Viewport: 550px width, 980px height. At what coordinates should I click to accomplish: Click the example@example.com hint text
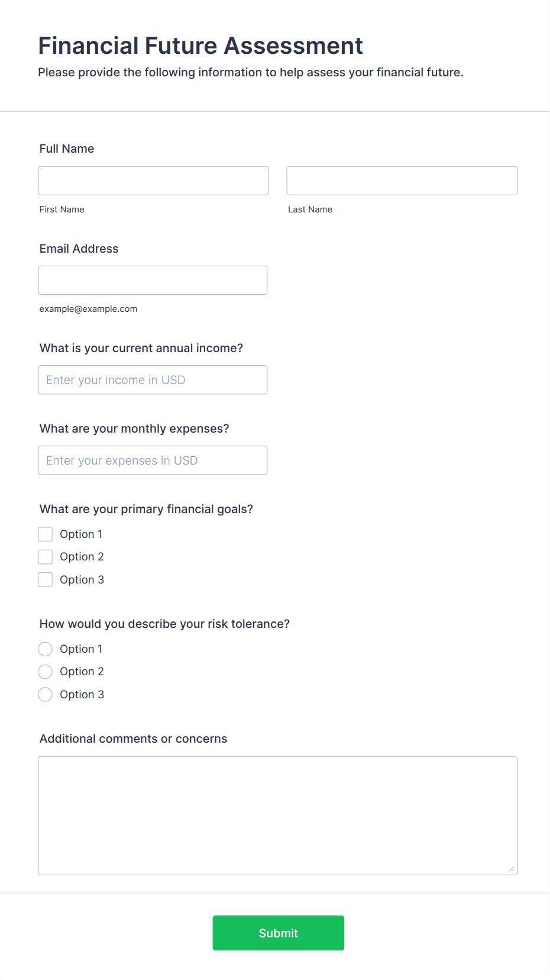(89, 309)
